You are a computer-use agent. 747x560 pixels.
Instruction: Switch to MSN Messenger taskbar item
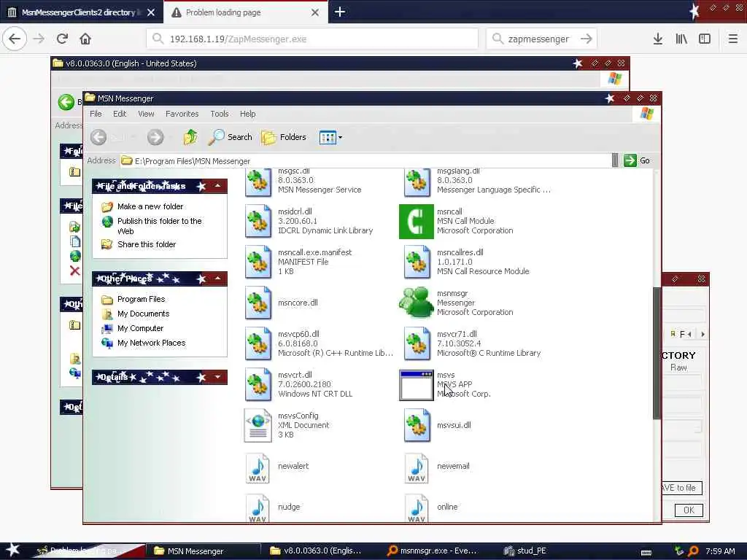(204, 551)
